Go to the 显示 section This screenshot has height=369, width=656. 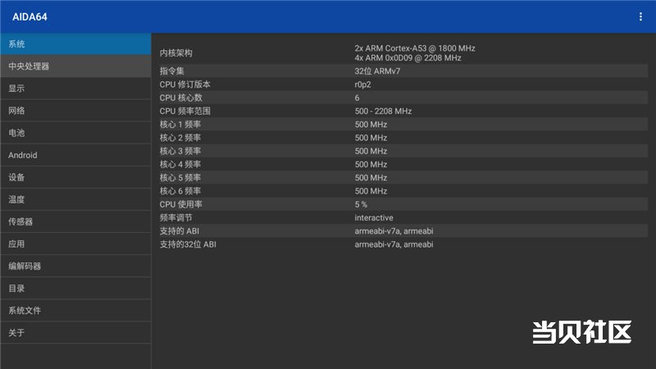tap(76, 88)
